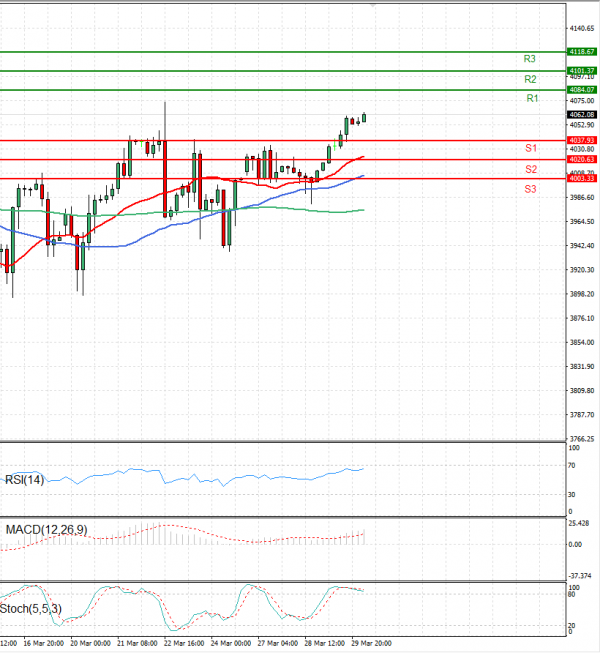600x653 pixels.
Task: Click the RSI(14) indicator label
Action: tap(25, 480)
